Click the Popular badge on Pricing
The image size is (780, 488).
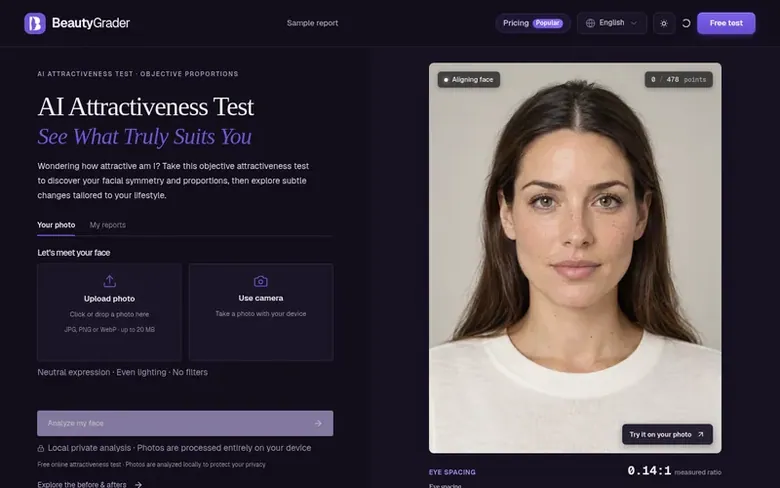548,23
